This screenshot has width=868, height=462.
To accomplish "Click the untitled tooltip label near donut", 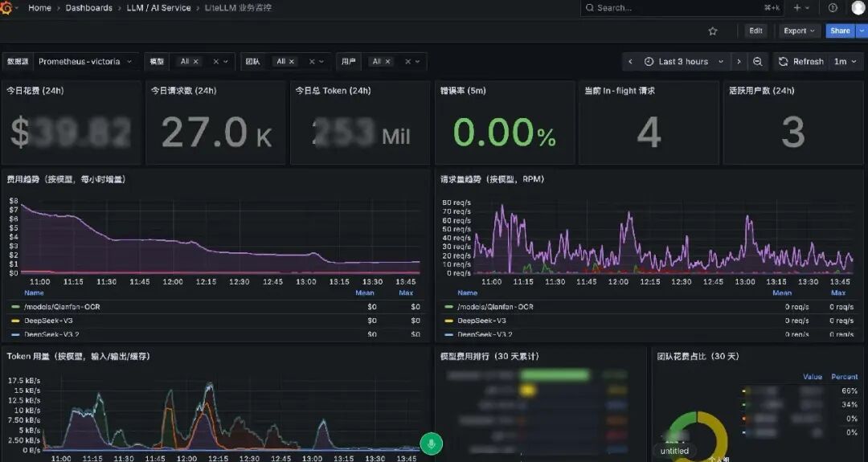I will click(x=674, y=451).
